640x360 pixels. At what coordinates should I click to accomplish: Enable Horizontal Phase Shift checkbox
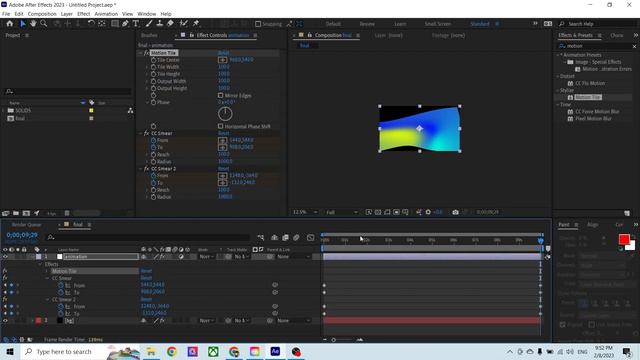[220, 126]
